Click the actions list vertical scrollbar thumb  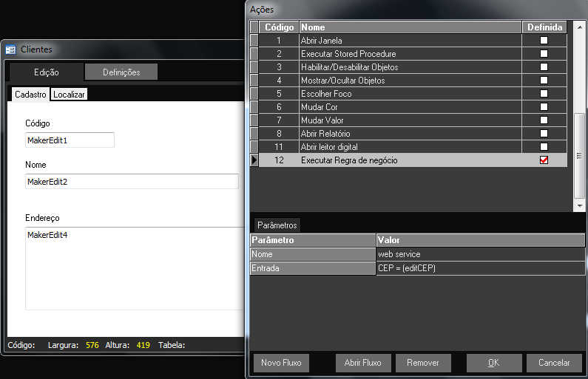[580, 155]
